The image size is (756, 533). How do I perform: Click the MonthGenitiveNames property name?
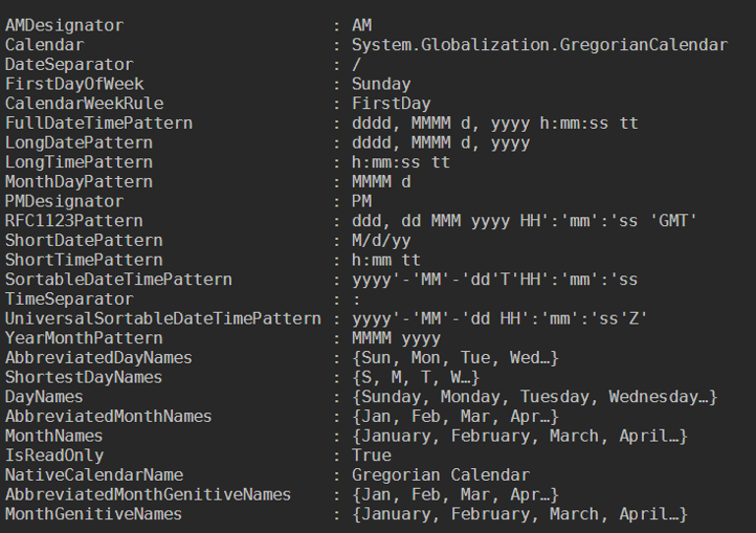tap(94, 514)
